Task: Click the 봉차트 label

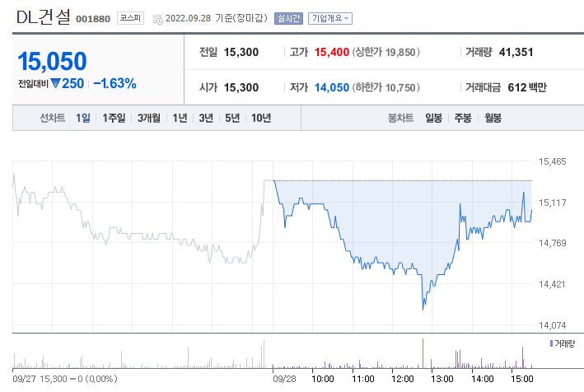Action: 400,118
